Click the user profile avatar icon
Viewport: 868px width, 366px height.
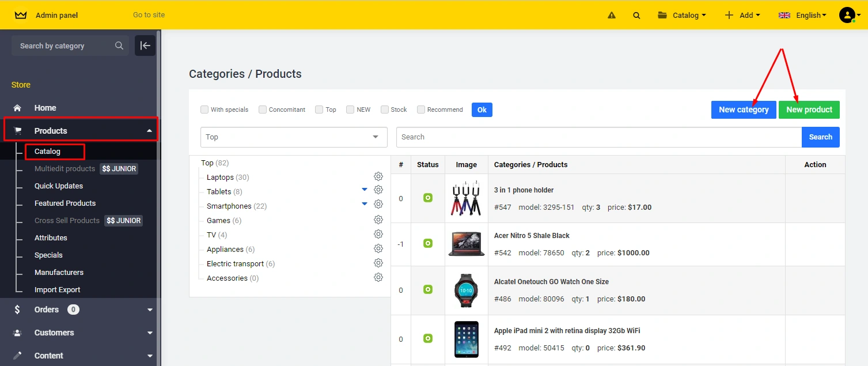tap(847, 15)
